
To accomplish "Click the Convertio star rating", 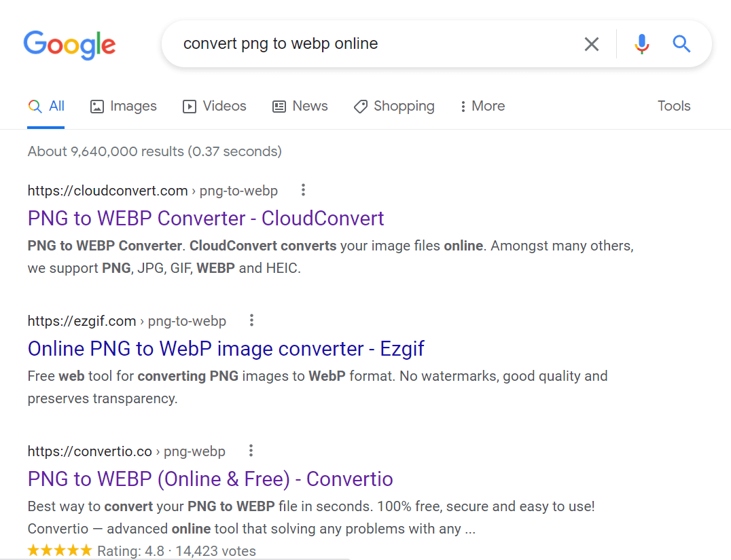I will [x=60, y=550].
